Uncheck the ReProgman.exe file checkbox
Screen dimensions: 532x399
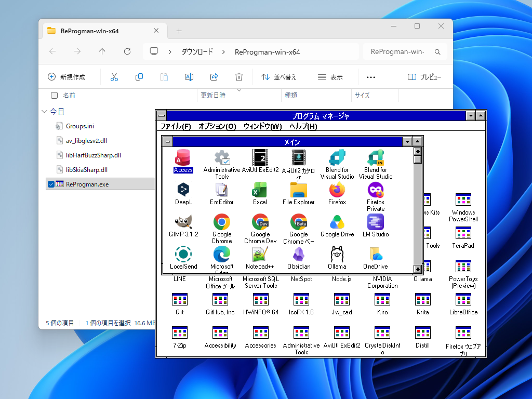click(51, 184)
